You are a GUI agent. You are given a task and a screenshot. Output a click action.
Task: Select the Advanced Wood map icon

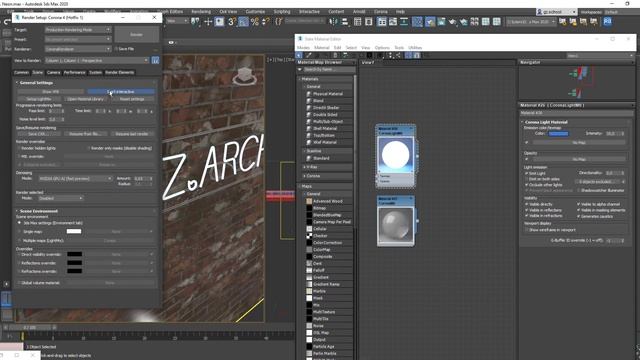click(309, 201)
